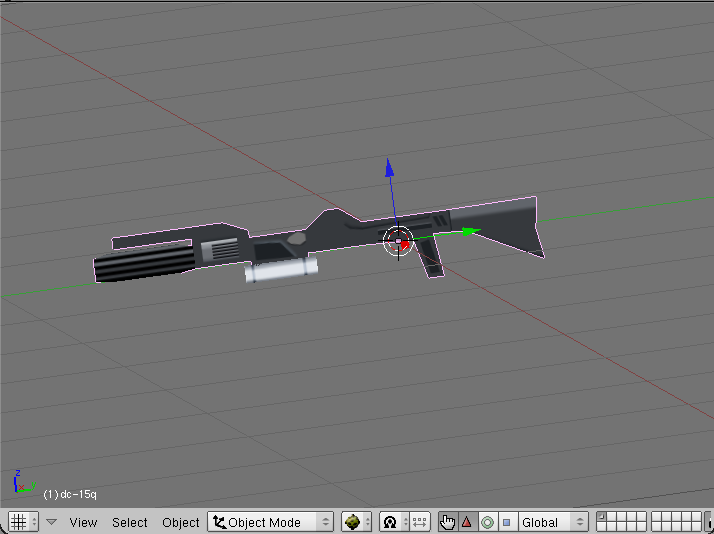
Task: Enable the translate manipulator red triangle
Action: [x=467, y=522]
